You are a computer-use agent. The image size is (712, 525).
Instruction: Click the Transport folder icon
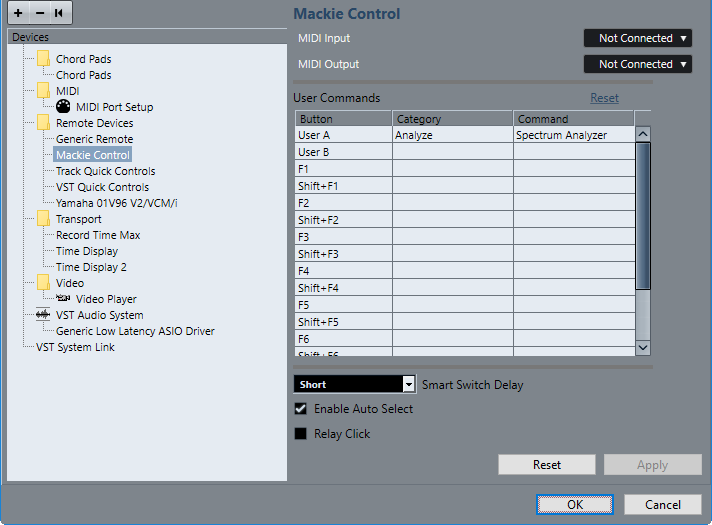click(x=44, y=218)
